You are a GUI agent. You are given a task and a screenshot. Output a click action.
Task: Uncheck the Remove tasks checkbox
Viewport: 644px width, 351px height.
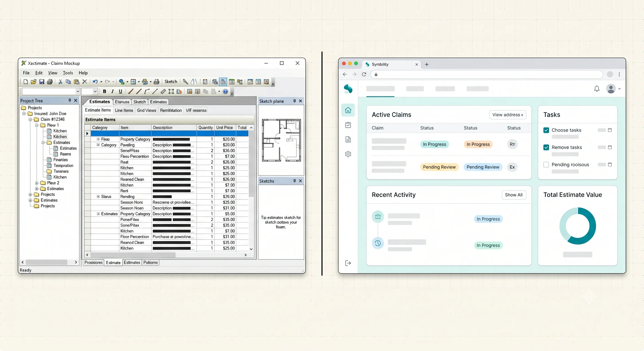[546, 147]
